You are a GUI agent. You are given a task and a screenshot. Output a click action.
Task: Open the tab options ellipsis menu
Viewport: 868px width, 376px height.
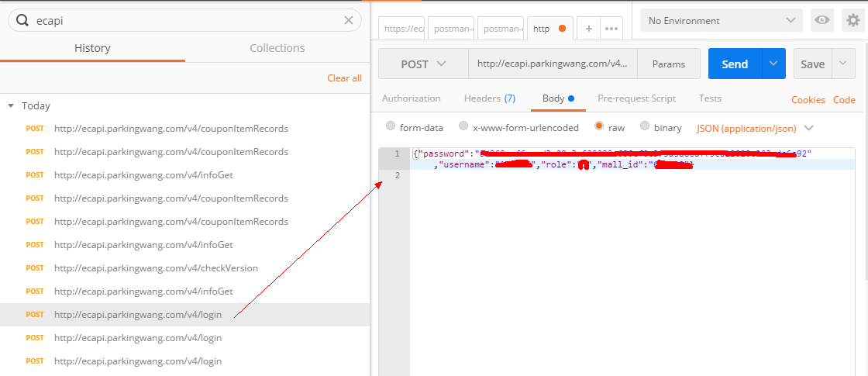point(611,29)
